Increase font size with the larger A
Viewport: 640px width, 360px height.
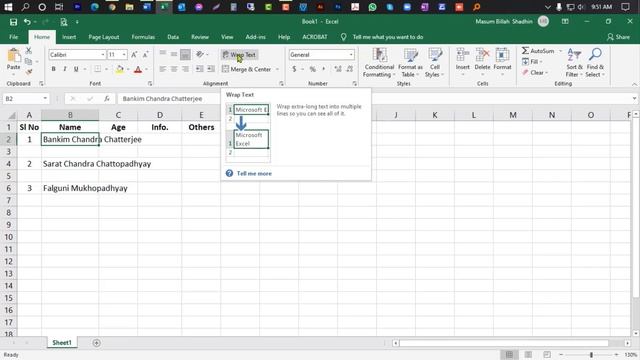pyautogui.click(x=134, y=55)
